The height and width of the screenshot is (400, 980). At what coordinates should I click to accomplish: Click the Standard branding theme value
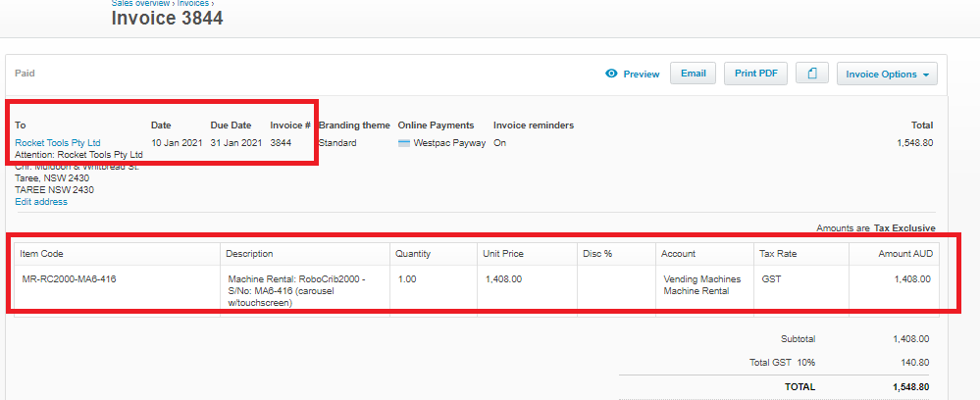coord(337,142)
